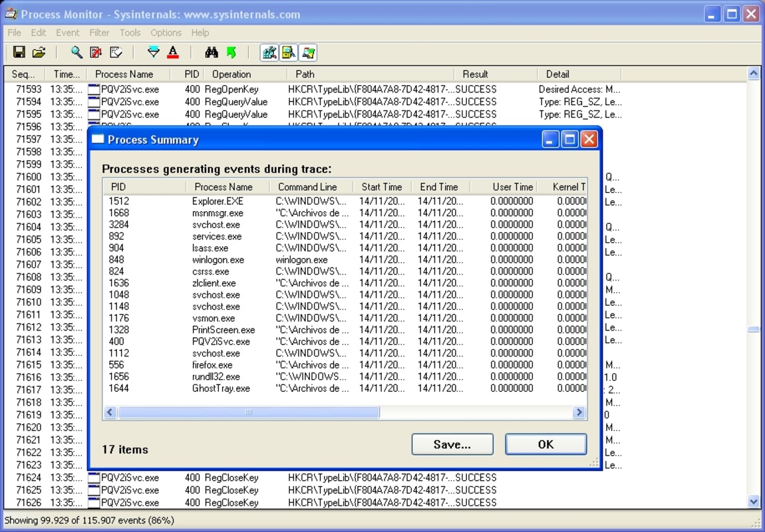Toggle Show File System Activity button
The height and width of the screenshot is (532, 765).
pyautogui.click(x=289, y=53)
